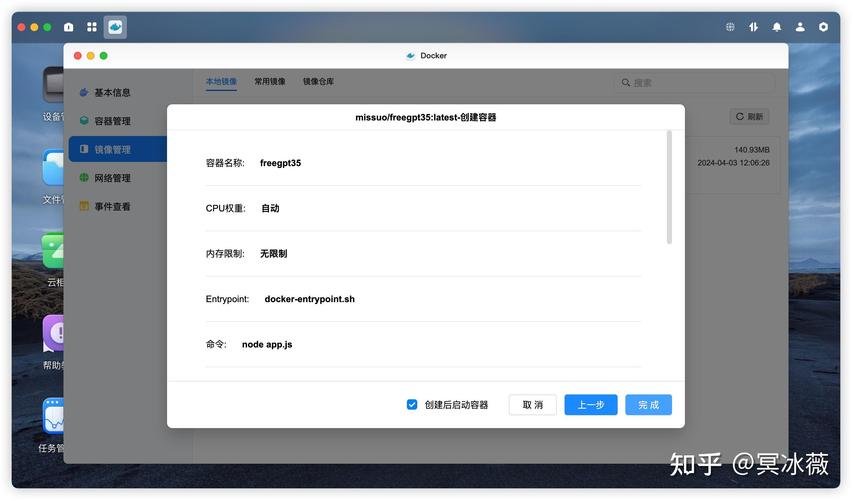Image resolution: width=852 pixels, height=500 pixels.
Task: Click the 取消 button
Action: 532,405
